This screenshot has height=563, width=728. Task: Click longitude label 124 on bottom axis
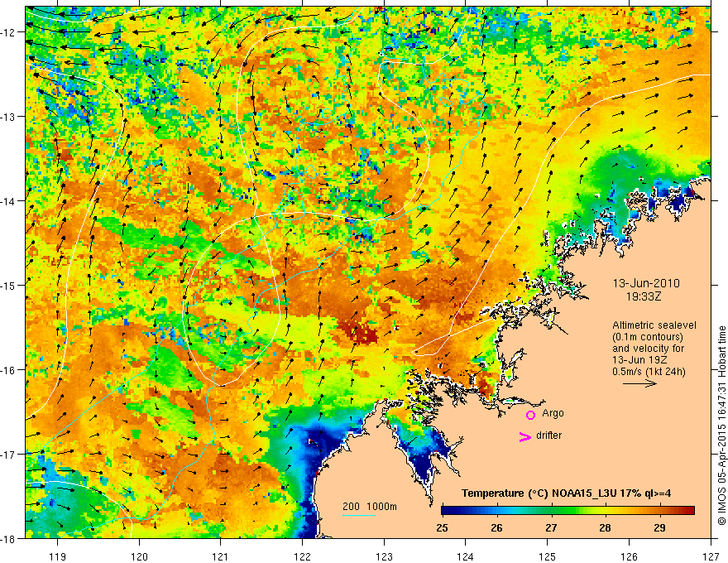coord(466,556)
